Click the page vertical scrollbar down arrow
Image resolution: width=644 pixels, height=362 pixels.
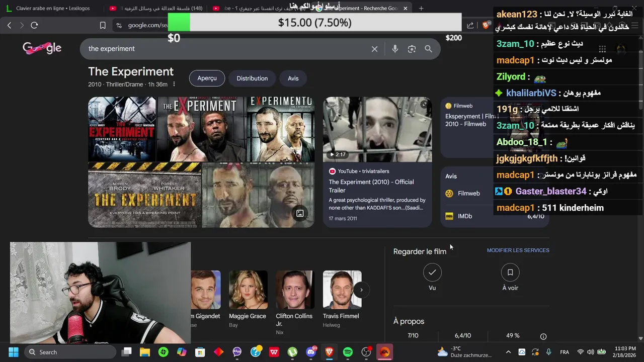coord(640,339)
